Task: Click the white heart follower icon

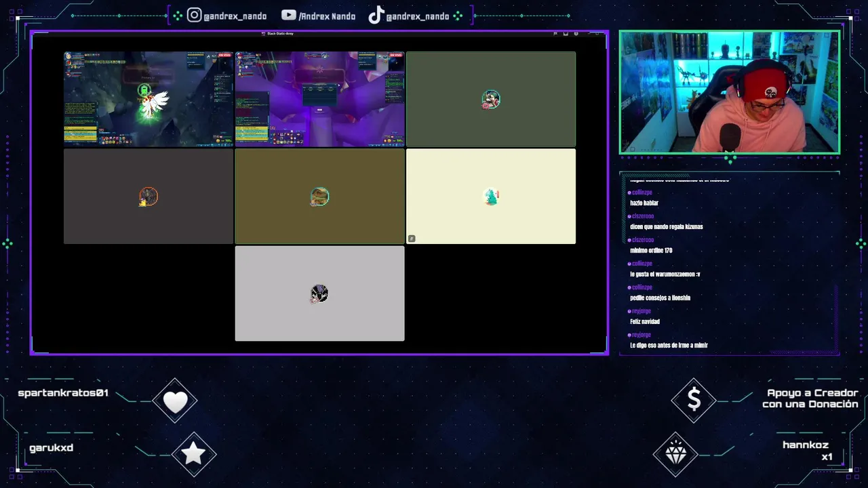Action: pos(175,401)
